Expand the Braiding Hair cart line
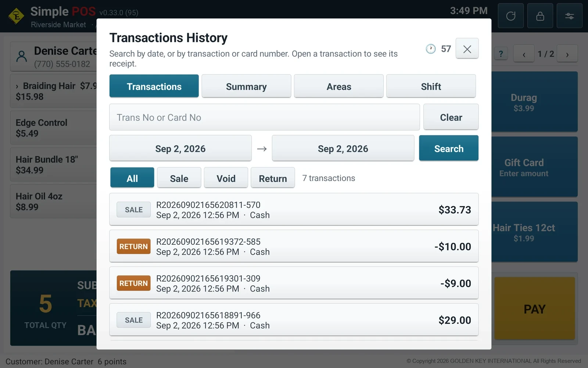The image size is (588, 368). click(x=17, y=86)
